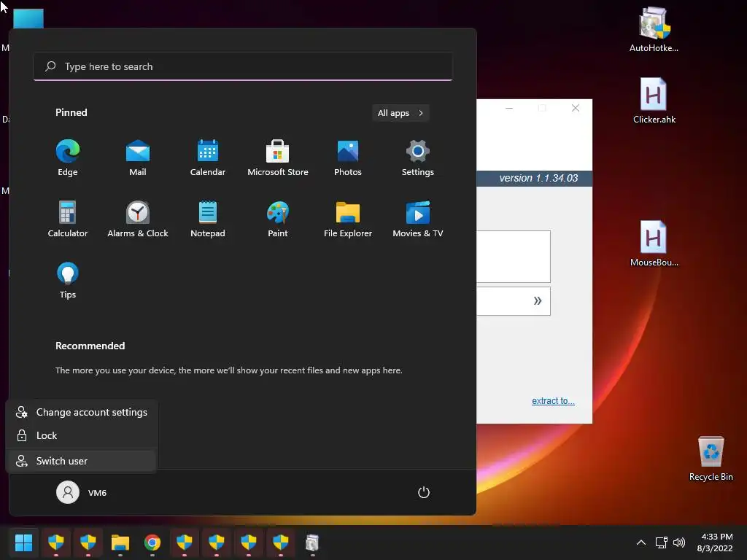This screenshot has height=560, width=747.
Task: Open the Tips app
Action: tap(68, 280)
